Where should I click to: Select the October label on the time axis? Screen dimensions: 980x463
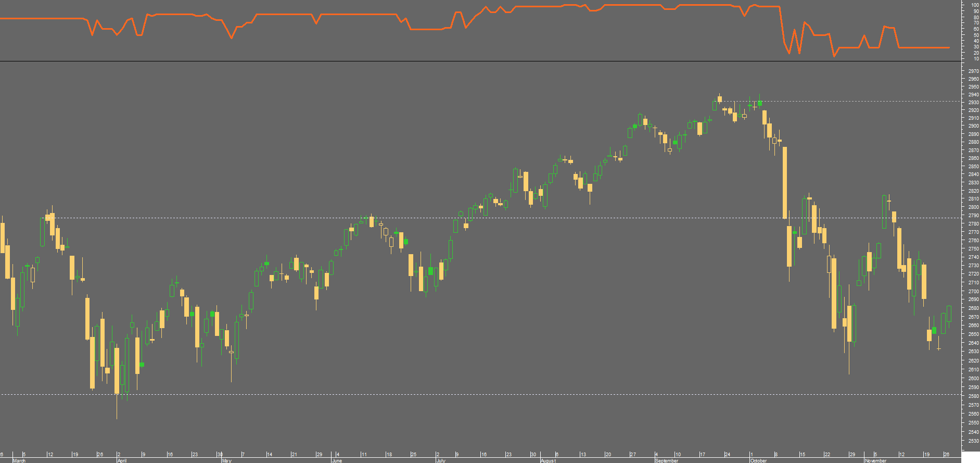click(758, 460)
